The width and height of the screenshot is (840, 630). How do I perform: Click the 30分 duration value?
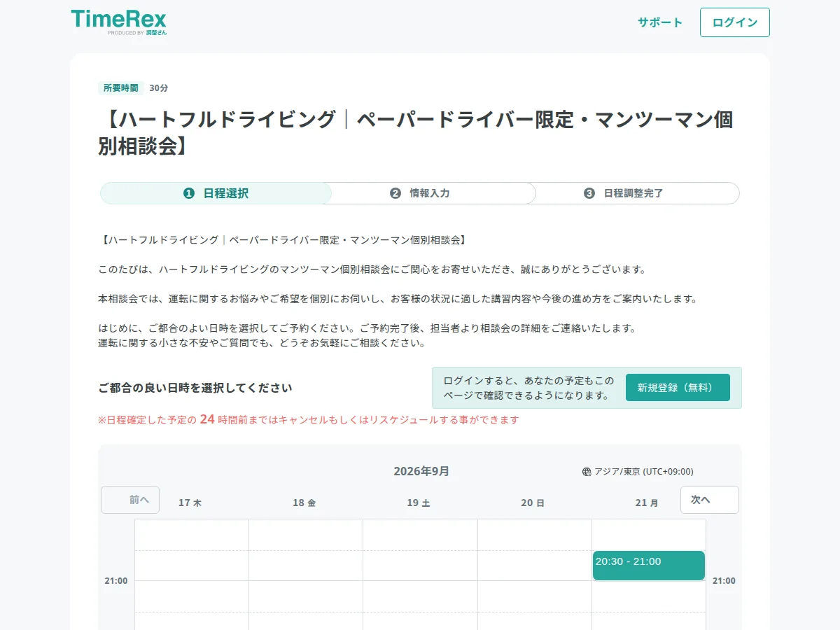[159, 88]
